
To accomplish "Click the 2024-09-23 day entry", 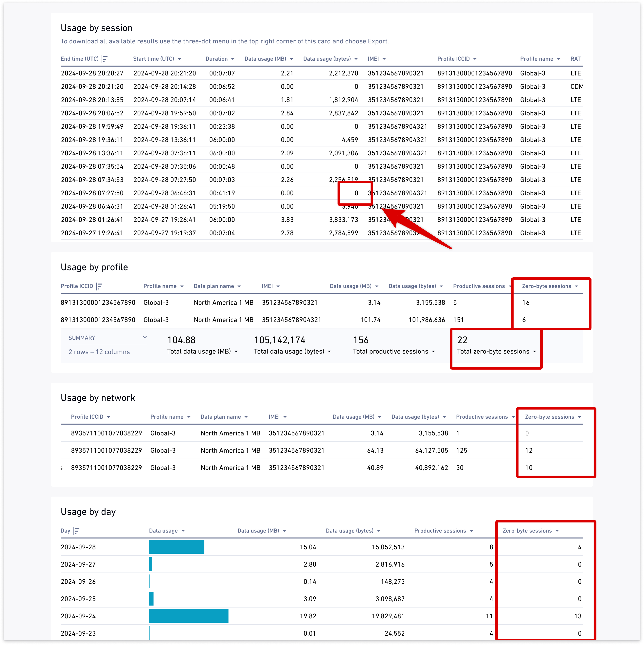I will (x=78, y=633).
